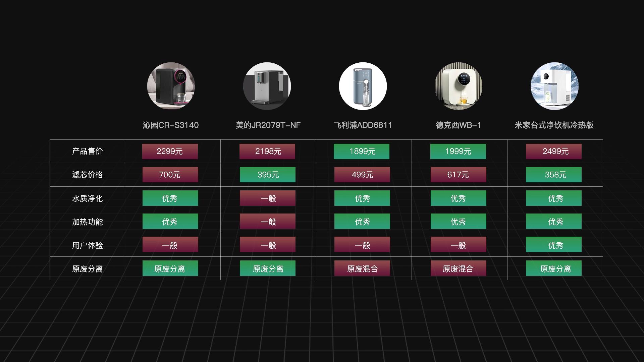Click the 2299元 price badge

coord(170,152)
